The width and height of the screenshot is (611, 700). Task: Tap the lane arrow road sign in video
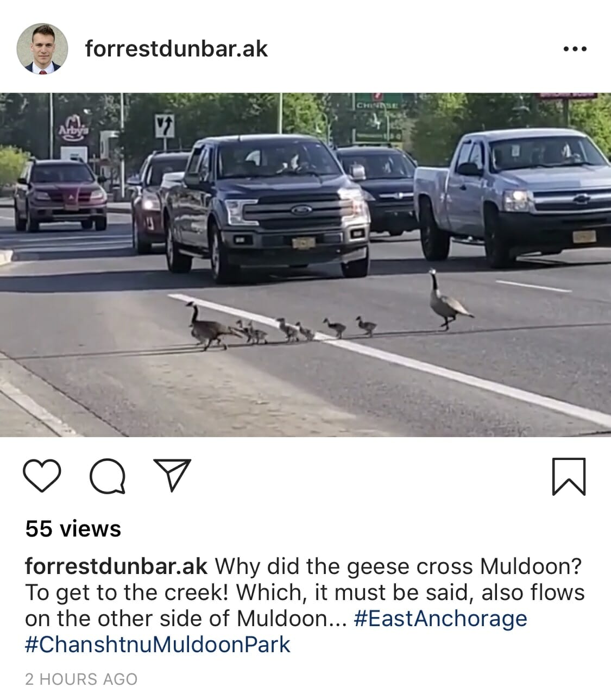click(165, 125)
